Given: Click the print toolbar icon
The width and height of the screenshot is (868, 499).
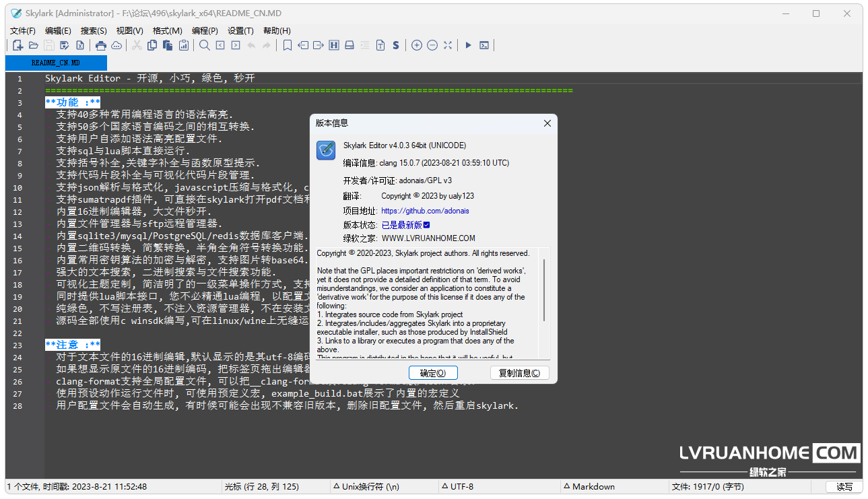Looking at the screenshot, I should coord(101,45).
